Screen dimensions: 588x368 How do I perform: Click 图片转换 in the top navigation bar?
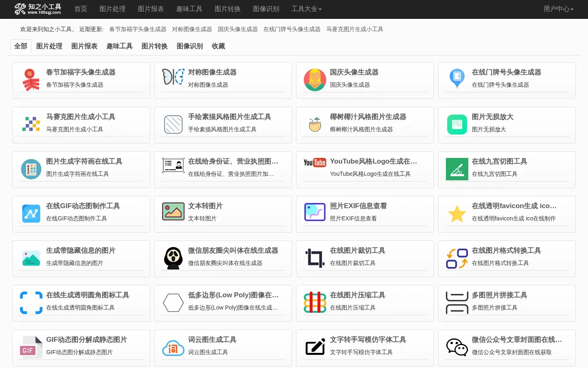pos(227,9)
